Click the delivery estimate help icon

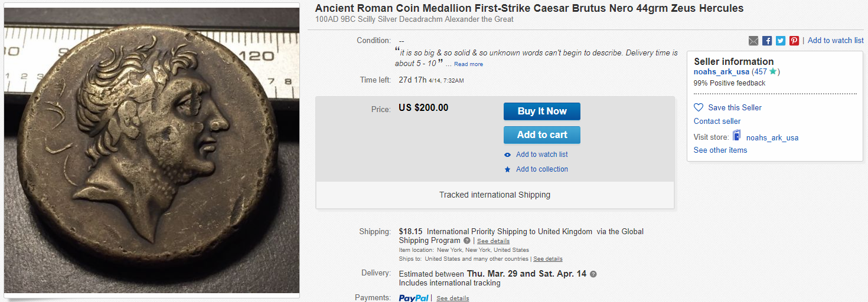pyautogui.click(x=593, y=274)
